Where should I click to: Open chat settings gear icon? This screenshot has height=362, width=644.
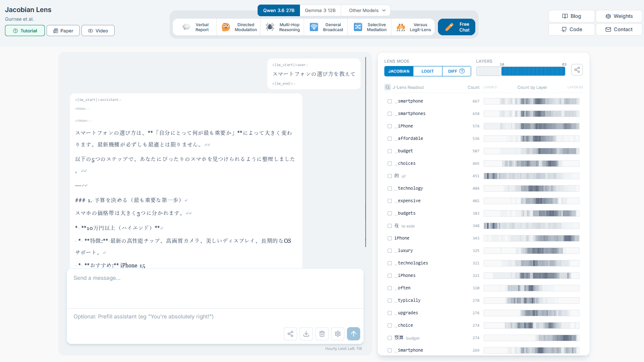click(x=338, y=334)
